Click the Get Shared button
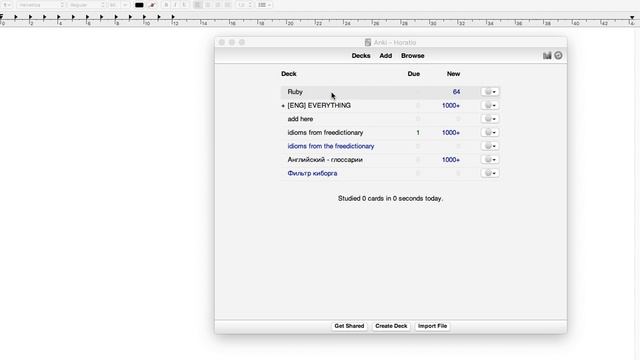 tap(349, 326)
